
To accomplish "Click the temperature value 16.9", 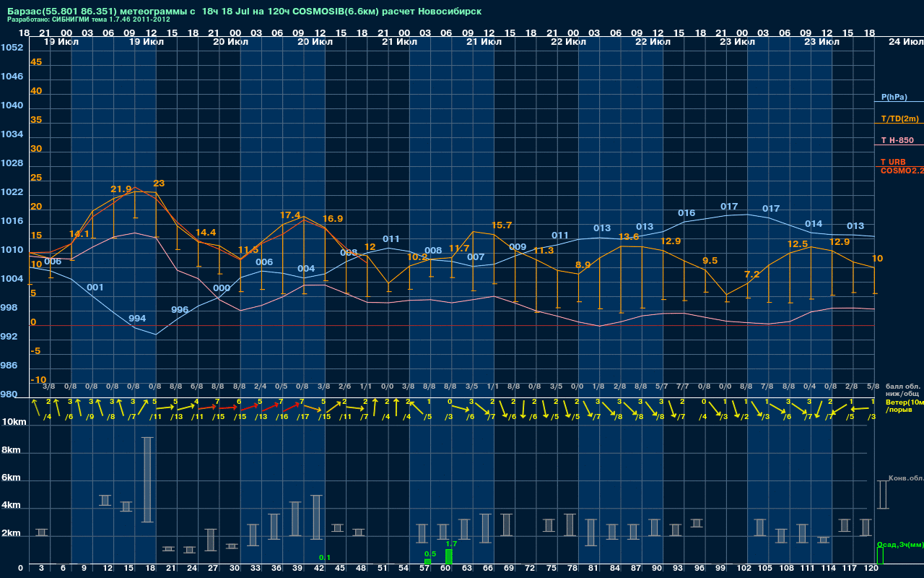I will click(x=333, y=219).
